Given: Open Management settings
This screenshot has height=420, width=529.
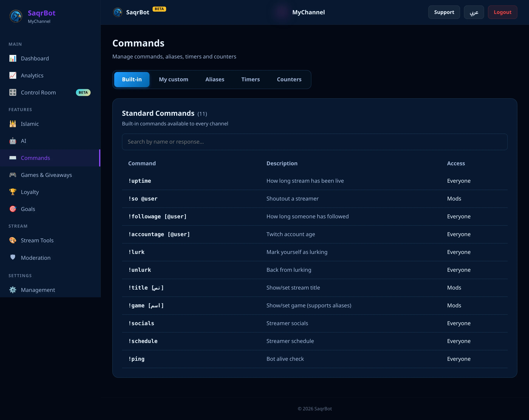Looking at the screenshot, I should 50,290.
